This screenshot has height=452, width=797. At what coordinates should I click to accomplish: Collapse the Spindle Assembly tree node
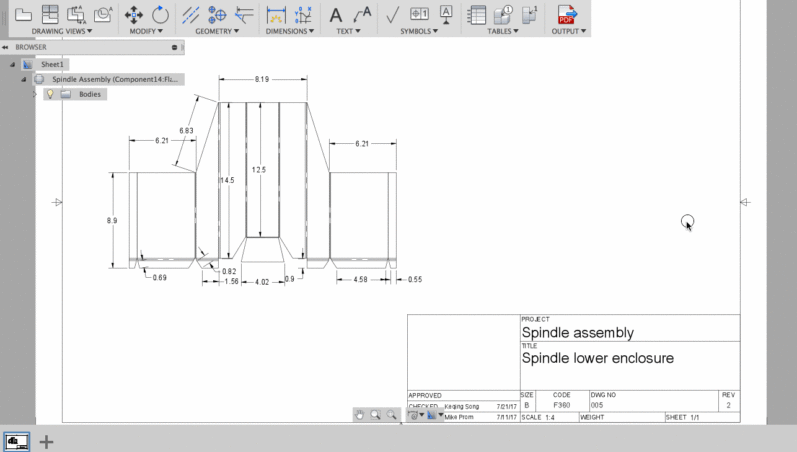(23, 79)
